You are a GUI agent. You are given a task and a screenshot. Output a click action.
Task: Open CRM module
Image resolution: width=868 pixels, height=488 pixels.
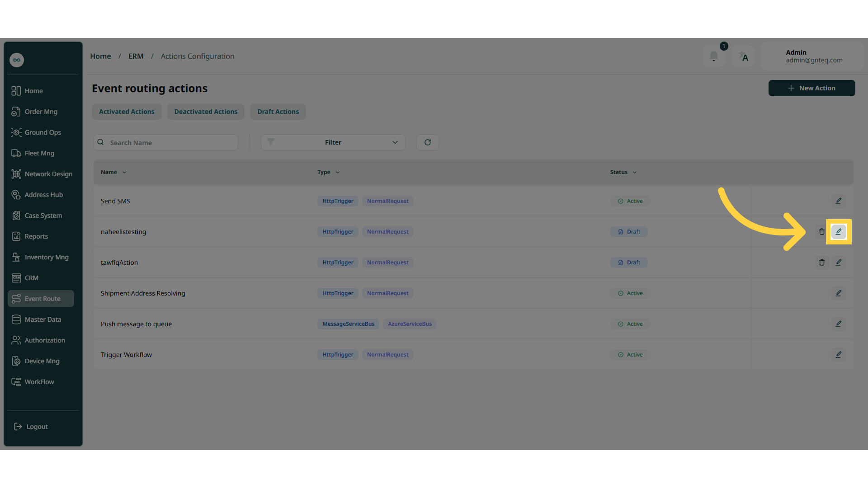pyautogui.click(x=41, y=278)
